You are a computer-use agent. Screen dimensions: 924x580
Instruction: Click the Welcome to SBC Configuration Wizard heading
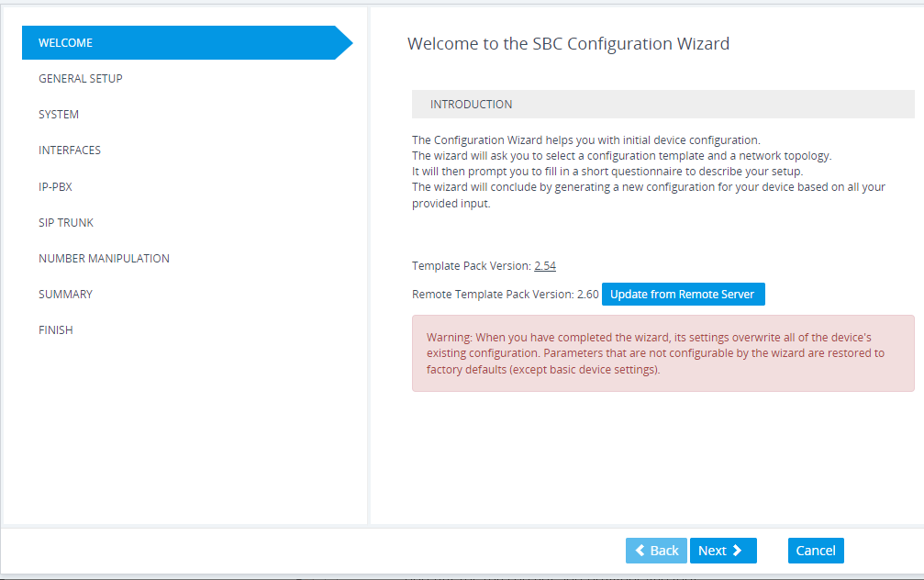click(568, 43)
